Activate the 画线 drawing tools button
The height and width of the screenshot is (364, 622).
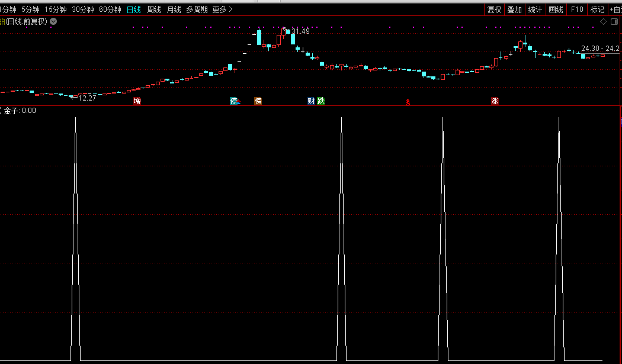pyautogui.click(x=556, y=9)
